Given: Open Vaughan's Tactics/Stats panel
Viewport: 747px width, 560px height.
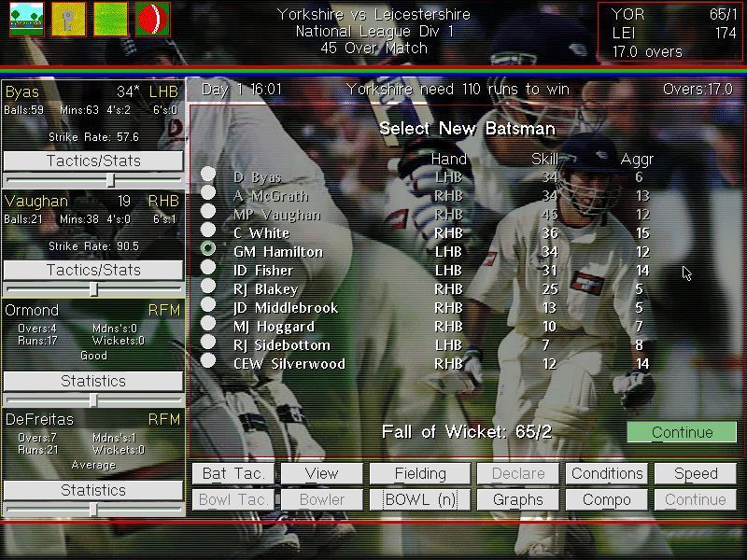Looking at the screenshot, I should tap(93, 270).
